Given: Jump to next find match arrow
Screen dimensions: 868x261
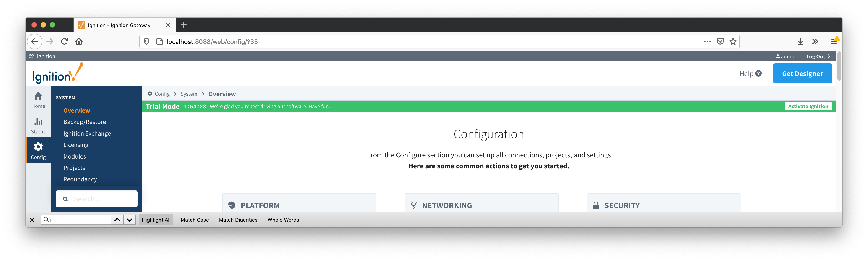Looking at the screenshot, I should pos(129,220).
